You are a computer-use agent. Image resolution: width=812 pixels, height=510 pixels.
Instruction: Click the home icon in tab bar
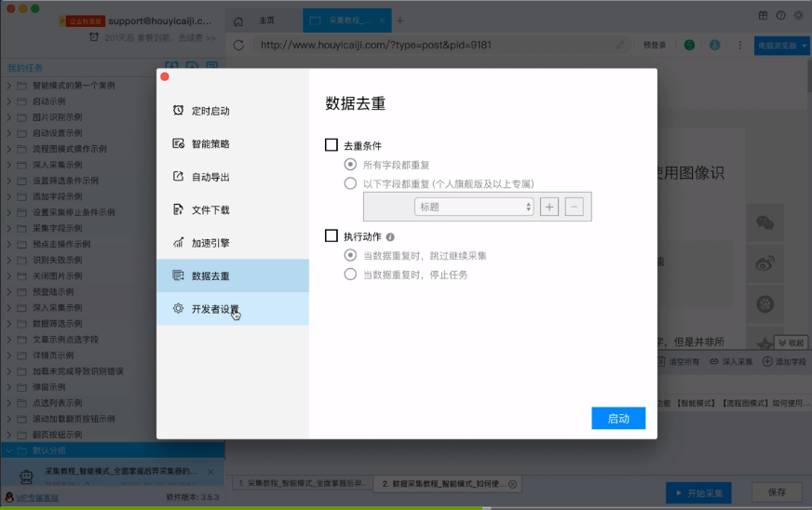point(238,21)
